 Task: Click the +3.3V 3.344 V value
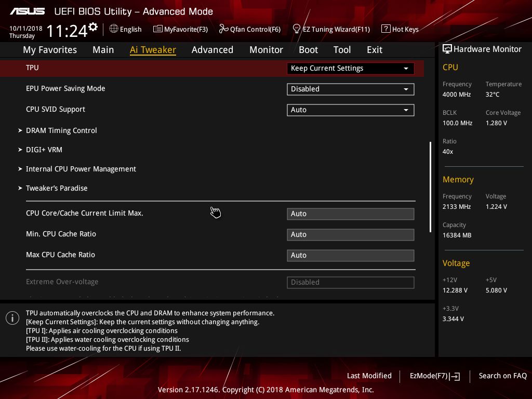click(x=453, y=319)
